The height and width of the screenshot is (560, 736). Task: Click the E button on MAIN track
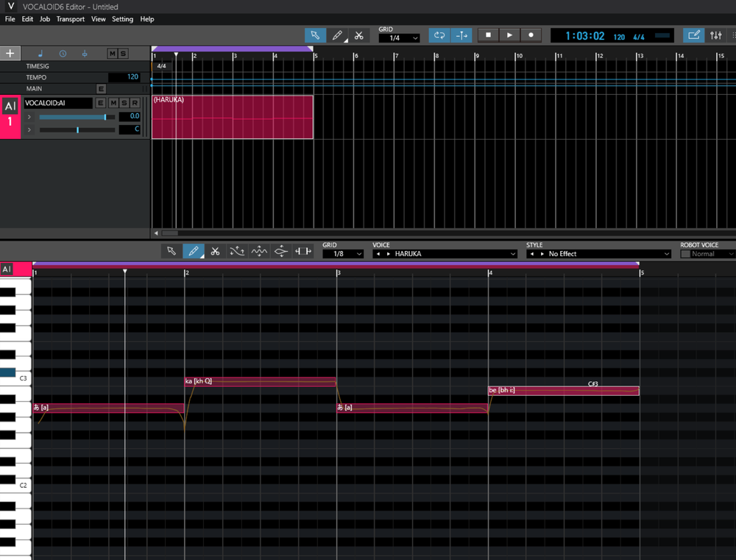[102, 89]
